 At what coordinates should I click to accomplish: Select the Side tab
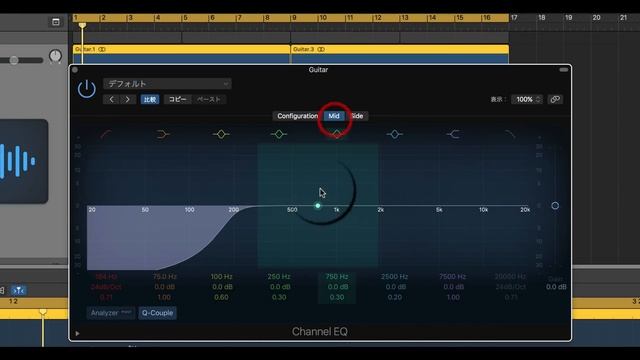pyautogui.click(x=357, y=116)
